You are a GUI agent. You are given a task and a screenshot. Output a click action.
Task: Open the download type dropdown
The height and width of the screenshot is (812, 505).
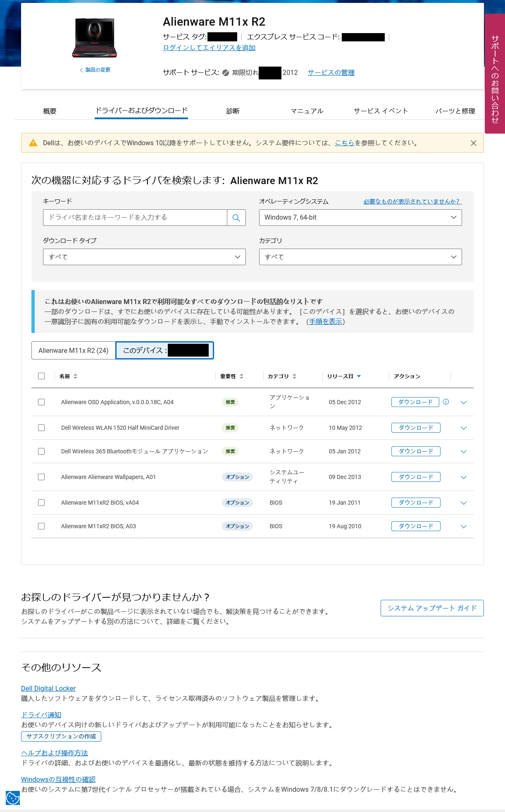click(144, 257)
